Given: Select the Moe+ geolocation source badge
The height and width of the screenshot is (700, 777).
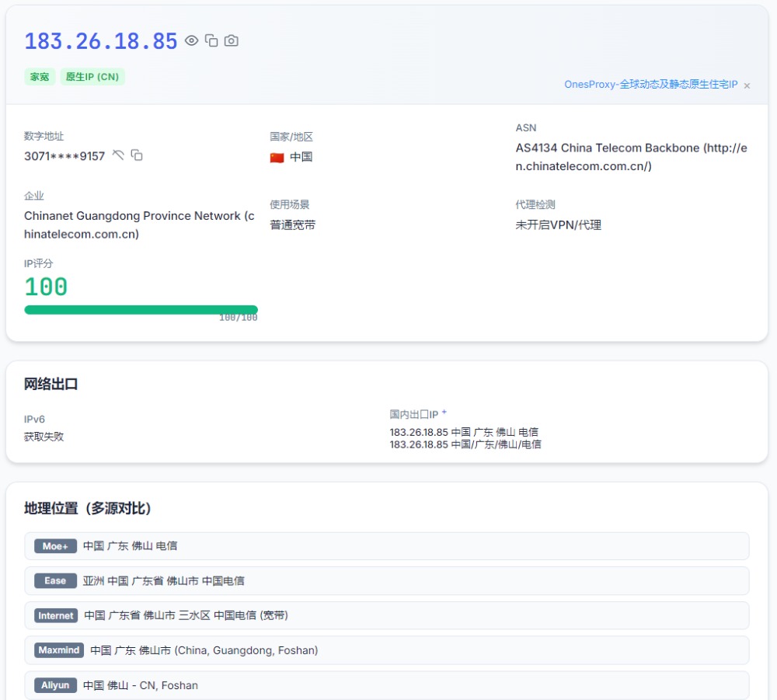Looking at the screenshot, I should [55, 546].
